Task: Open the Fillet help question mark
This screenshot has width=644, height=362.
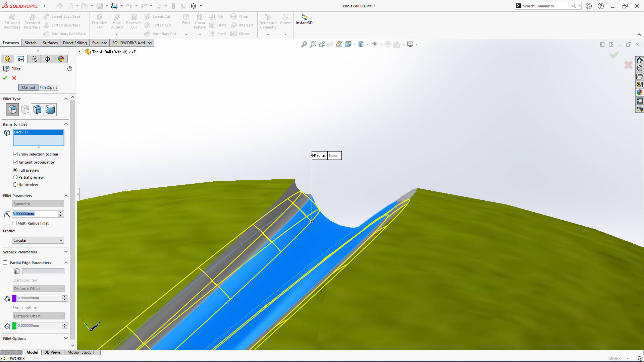Action: [70, 69]
